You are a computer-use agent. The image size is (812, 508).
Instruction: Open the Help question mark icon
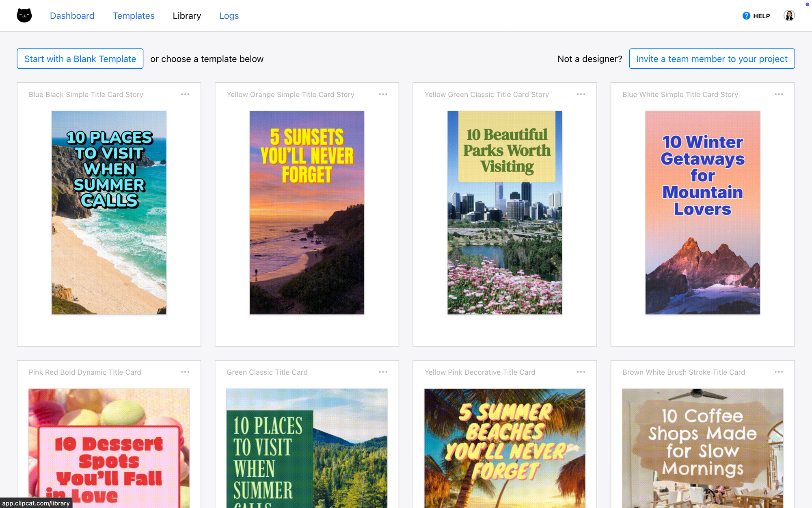[746, 15]
